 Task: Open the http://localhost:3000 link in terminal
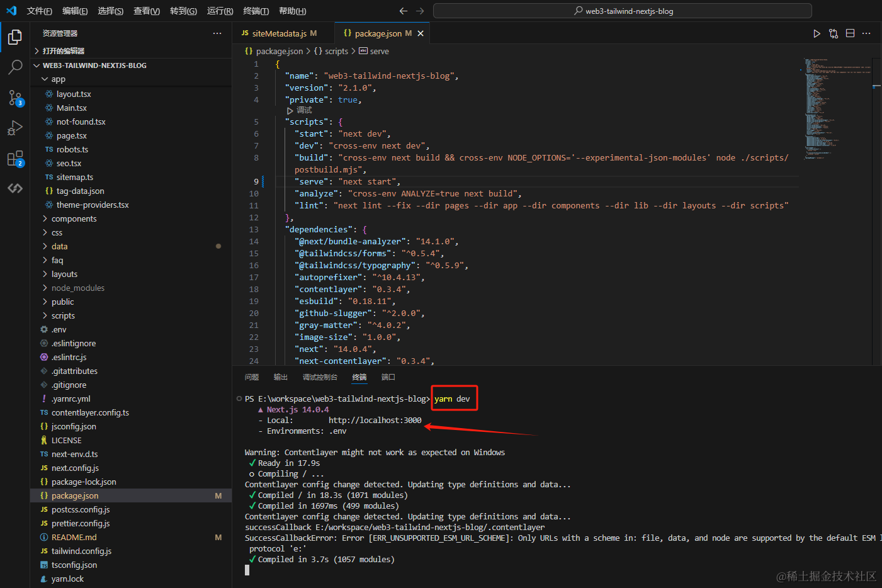(375, 421)
